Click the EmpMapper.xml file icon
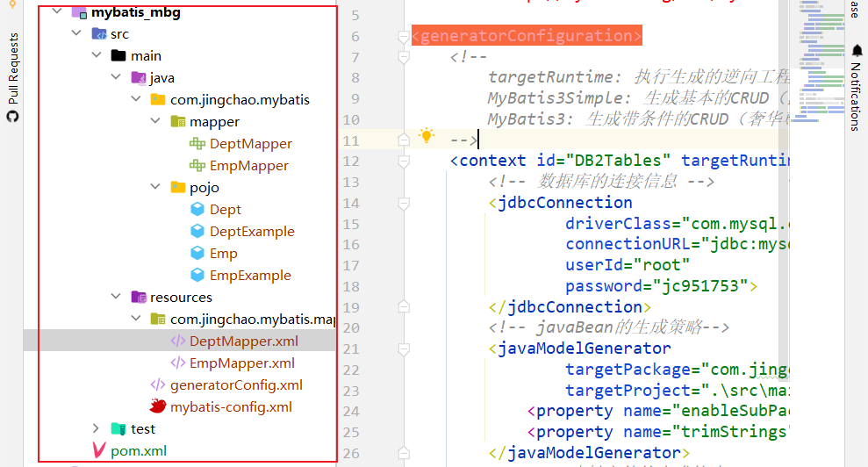The height and width of the screenshot is (467, 868). [177, 363]
